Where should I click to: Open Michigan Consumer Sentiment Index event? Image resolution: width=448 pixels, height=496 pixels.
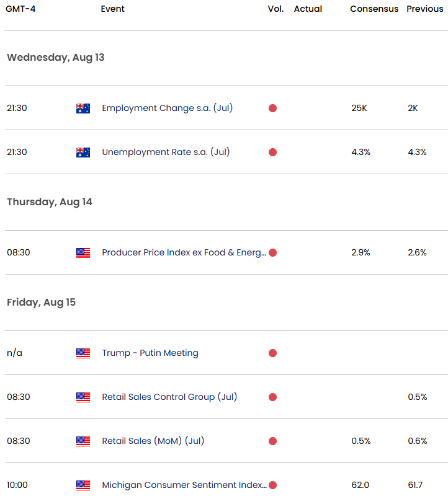click(x=184, y=485)
